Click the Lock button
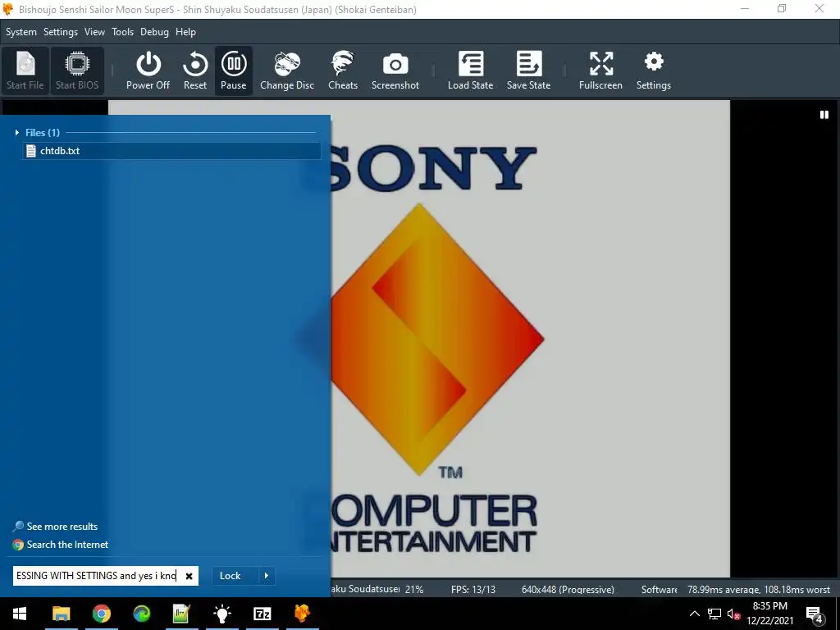 (x=231, y=576)
